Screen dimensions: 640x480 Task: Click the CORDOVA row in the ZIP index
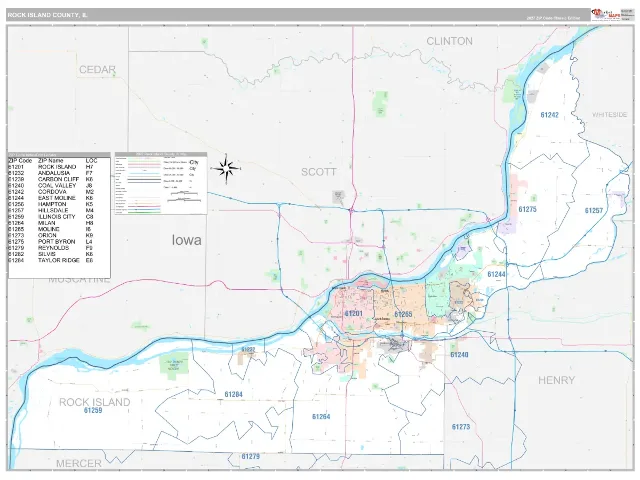click(x=51, y=191)
